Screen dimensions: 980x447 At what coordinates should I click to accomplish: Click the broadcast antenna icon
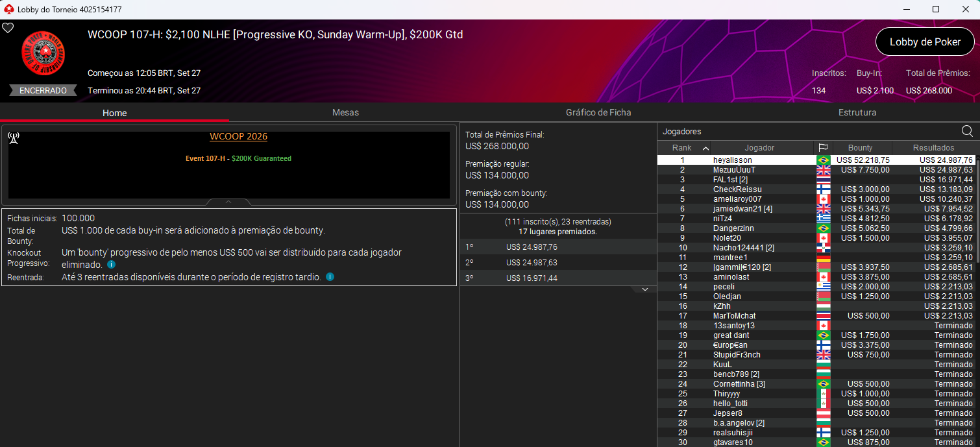14,138
